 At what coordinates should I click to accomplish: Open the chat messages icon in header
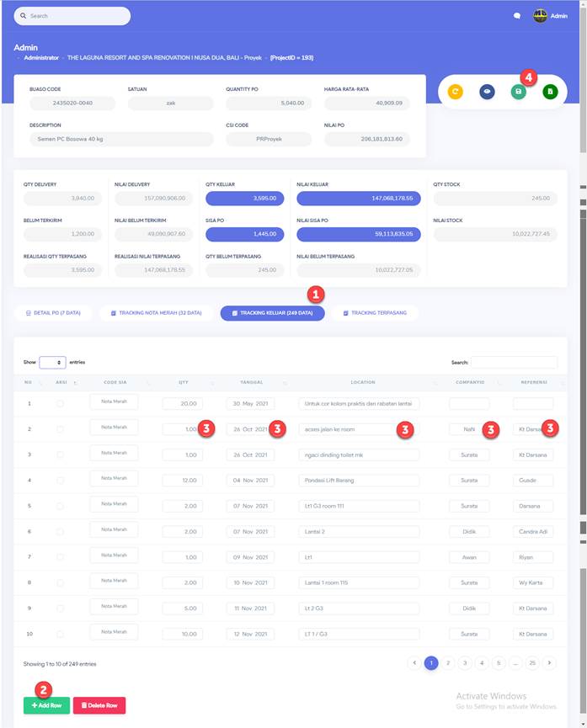tap(517, 16)
